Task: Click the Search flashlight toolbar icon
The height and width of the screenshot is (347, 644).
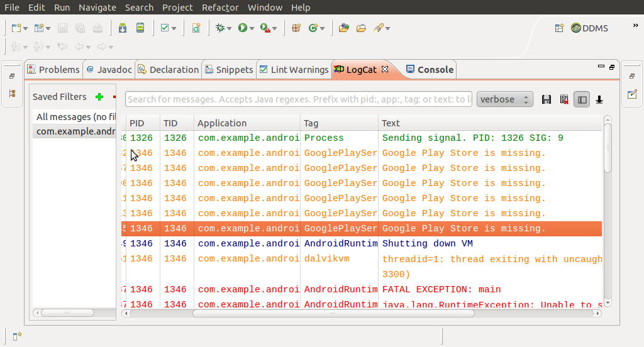Action: tap(378, 28)
